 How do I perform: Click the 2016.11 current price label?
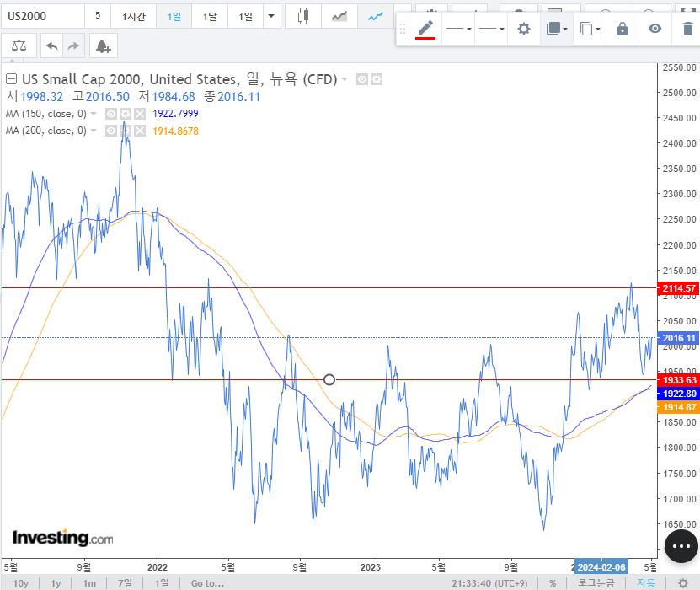pyautogui.click(x=679, y=338)
